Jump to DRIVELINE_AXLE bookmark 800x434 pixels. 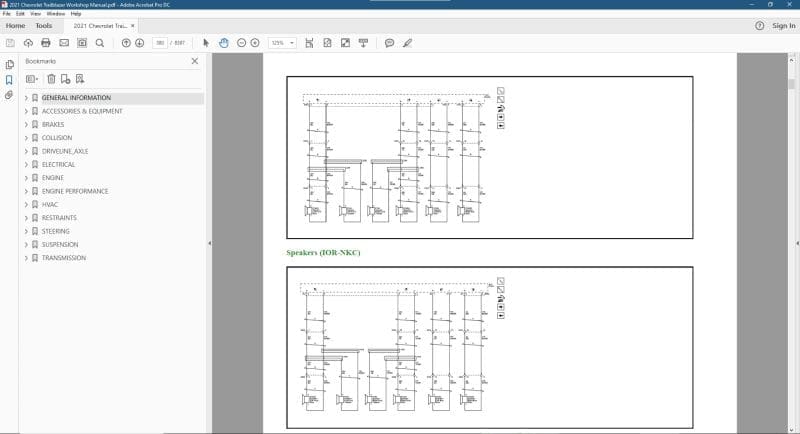65,151
